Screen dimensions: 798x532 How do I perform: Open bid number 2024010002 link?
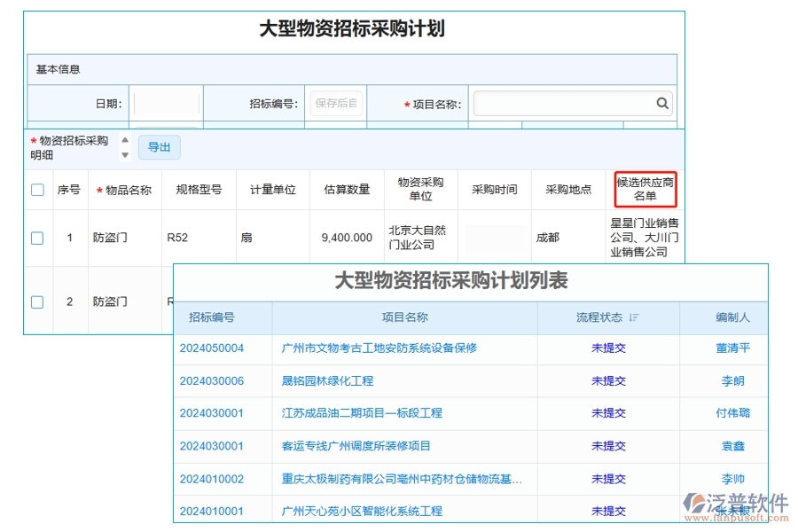point(211,479)
